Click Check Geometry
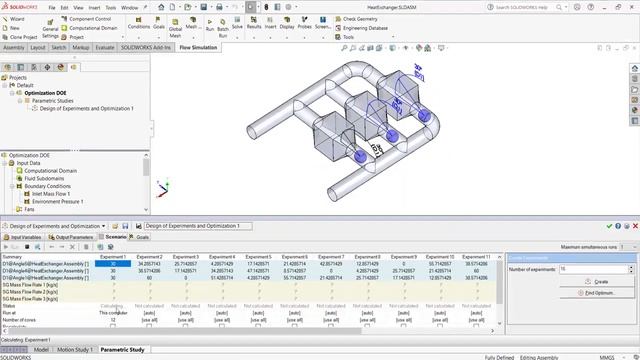The width and height of the screenshot is (640, 360). (356, 19)
